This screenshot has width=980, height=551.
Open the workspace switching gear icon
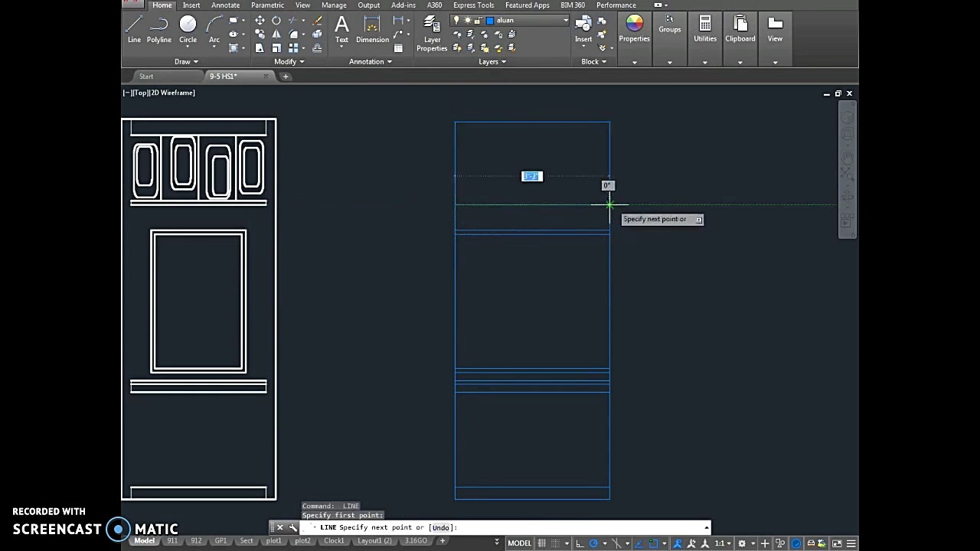click(x=742, y=543)
